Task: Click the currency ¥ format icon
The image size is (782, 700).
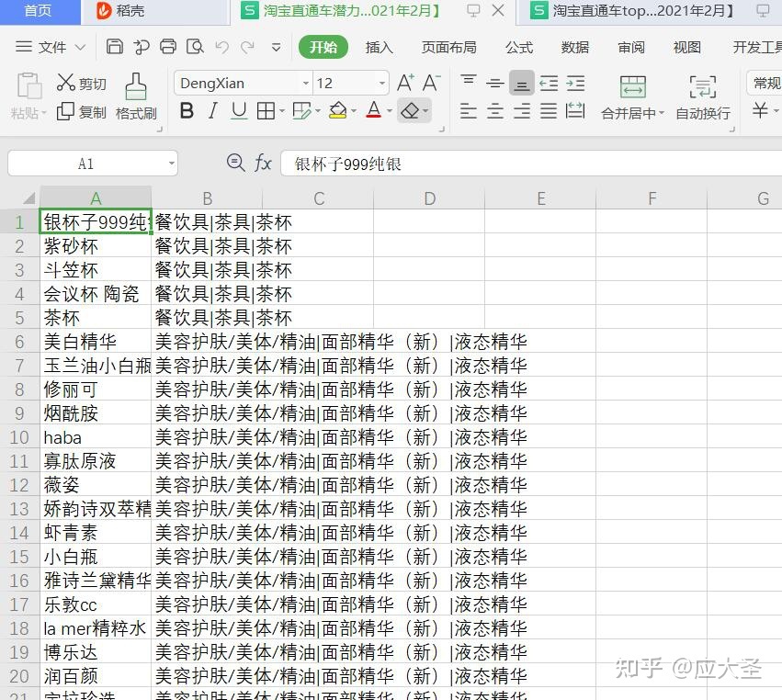Action: pyautogui.click(x=760, y=110)
